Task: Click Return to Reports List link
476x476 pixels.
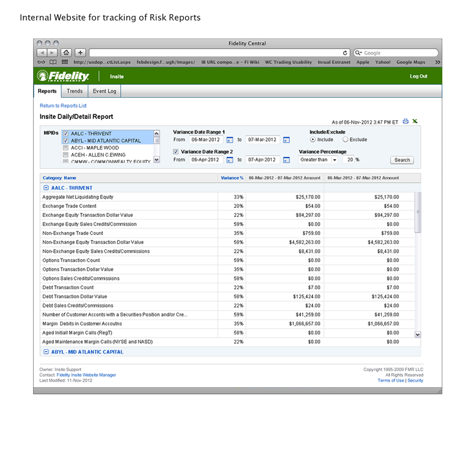Action: point(63,106)
